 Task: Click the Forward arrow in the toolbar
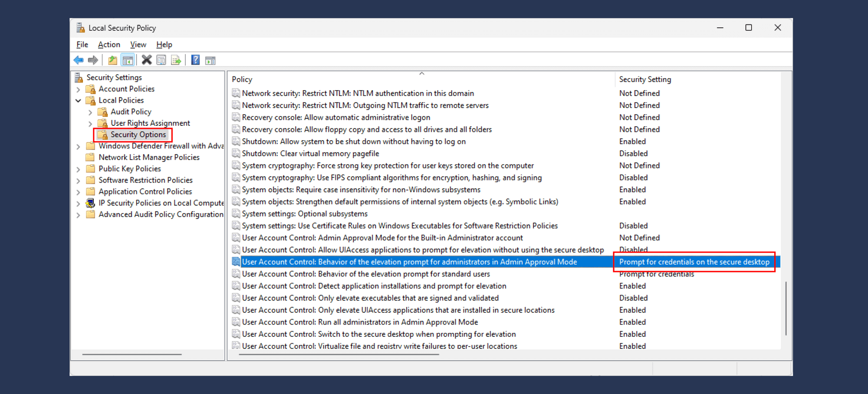pos(93,60)
